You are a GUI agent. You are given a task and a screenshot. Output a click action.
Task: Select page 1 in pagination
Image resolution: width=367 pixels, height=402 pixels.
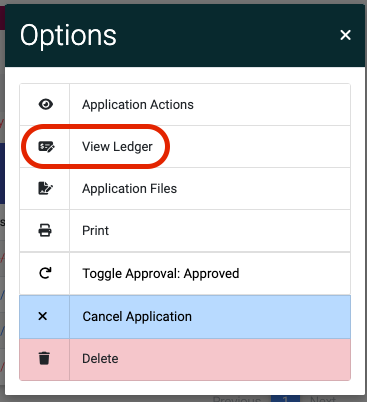click(x=285, y=399)
